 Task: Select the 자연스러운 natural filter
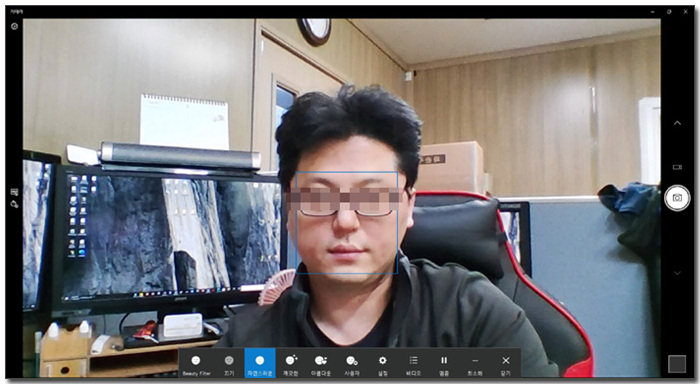tap(260, 364)
